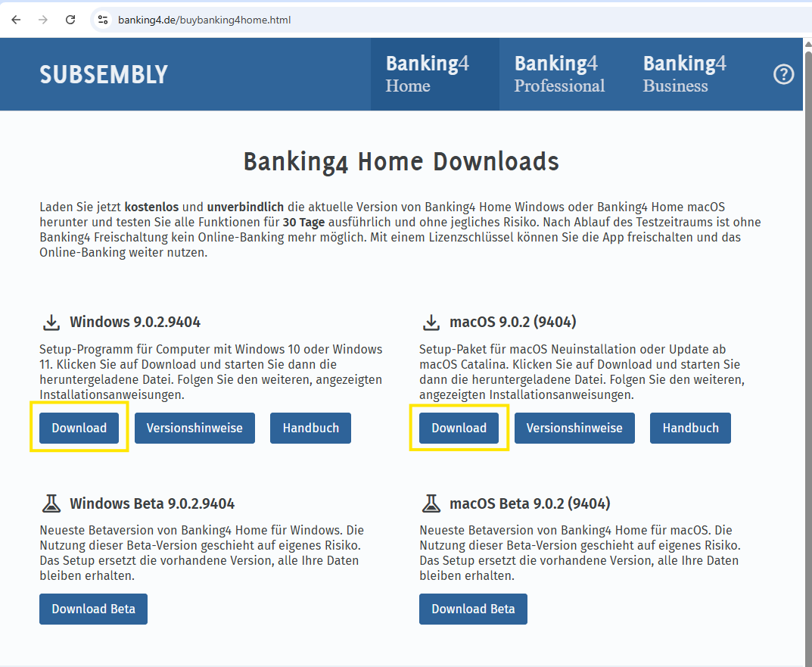This screenshot has width=812, height=667.
Task: Click the flask icon beside macOS Beta
Action: tap(431, 503)
